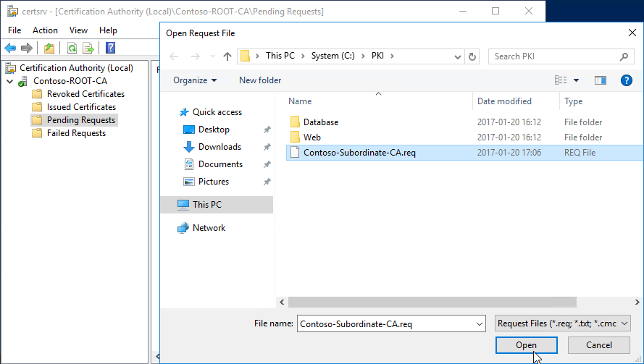This screenshot has width=644, height=364.
Task: Open the Help menu in certsrv
Action: [x=108, y=30]
